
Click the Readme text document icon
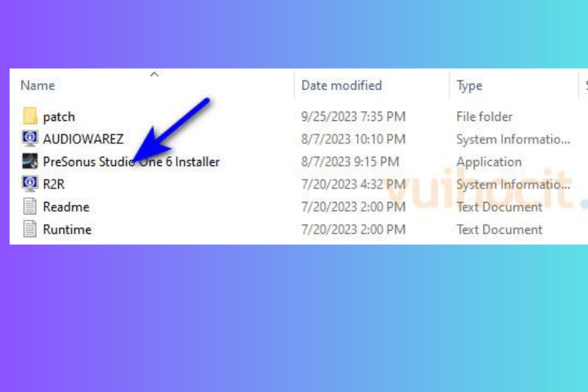coord(30,206)
